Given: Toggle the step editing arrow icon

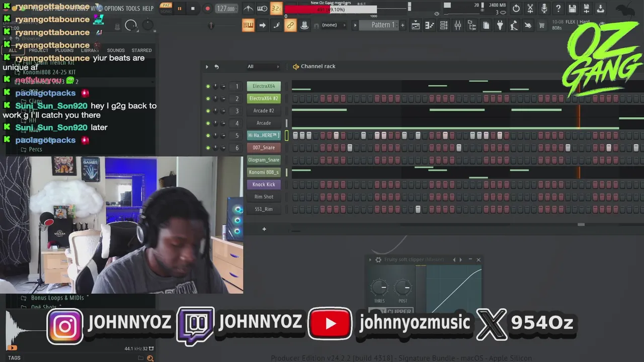Looking at the screenshot, I should 262,25.
